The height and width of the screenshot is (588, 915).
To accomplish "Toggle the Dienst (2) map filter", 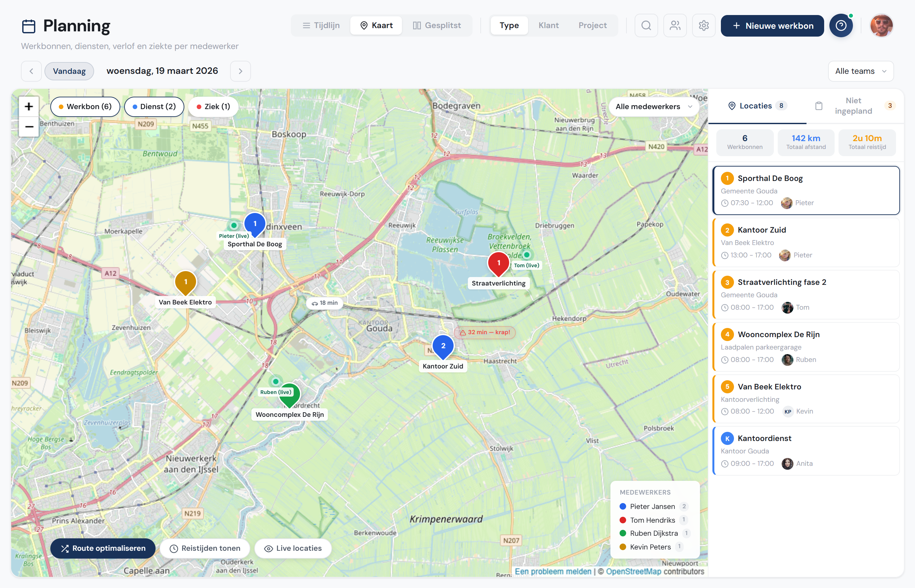I will coord(154,106).
